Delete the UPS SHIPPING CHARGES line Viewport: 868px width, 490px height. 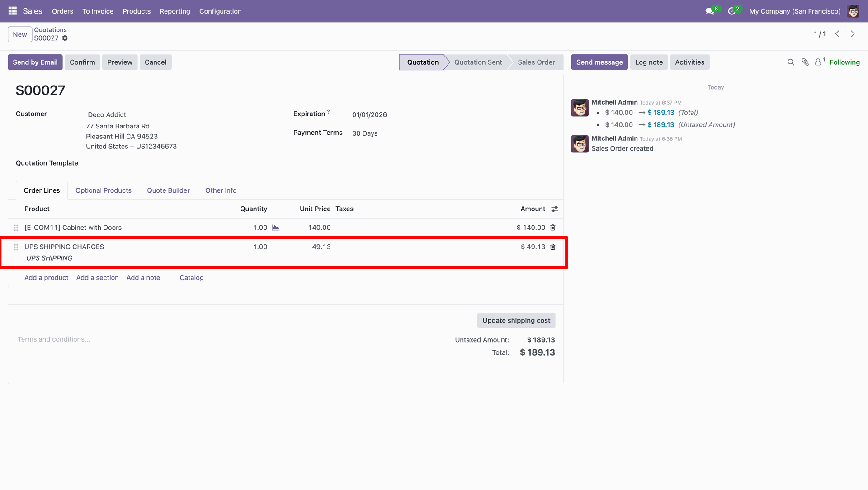click(x=552, y=247)
